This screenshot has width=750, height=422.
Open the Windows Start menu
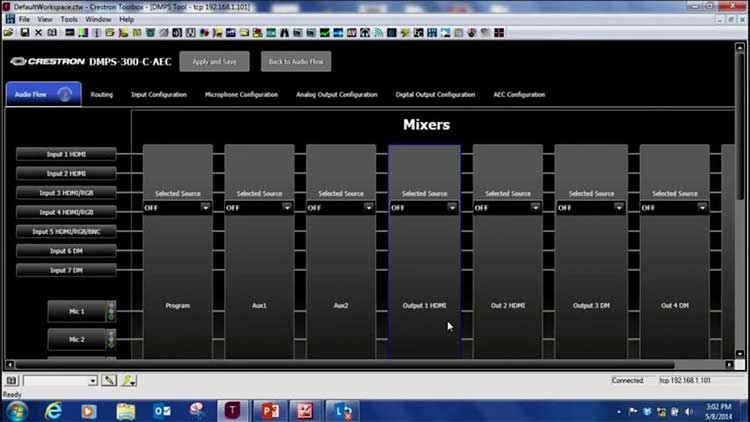[17, 411]
